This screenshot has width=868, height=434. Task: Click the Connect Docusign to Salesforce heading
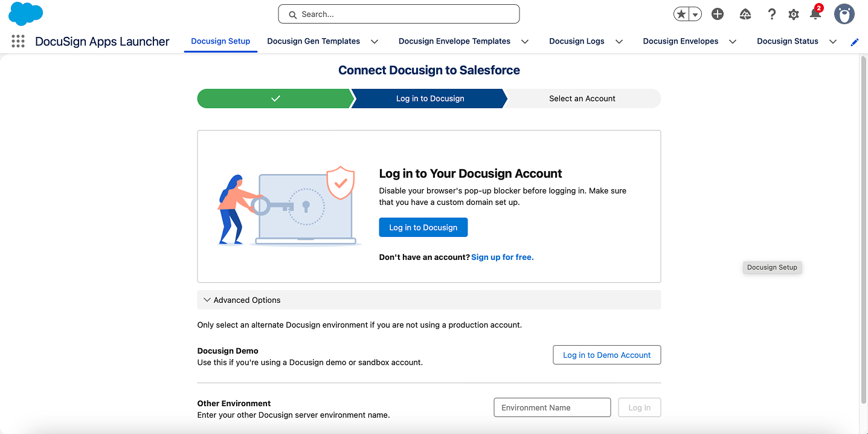429,70
